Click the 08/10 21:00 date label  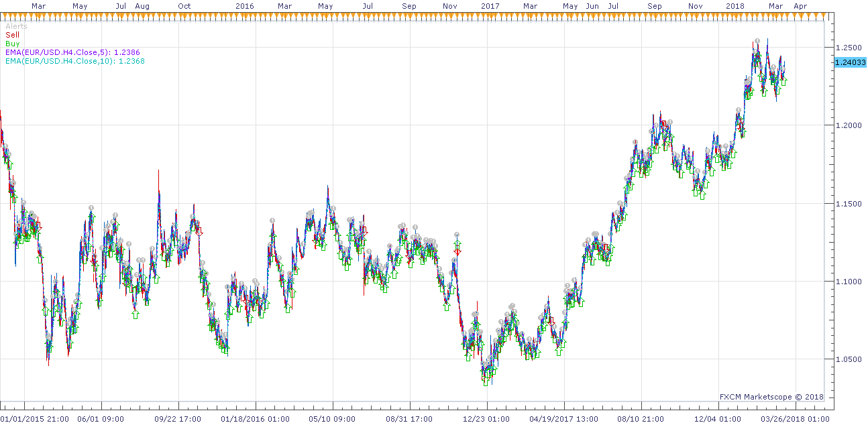click(641, 419)
